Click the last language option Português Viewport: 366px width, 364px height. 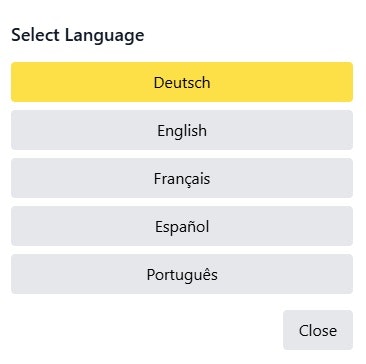point(182,274)
